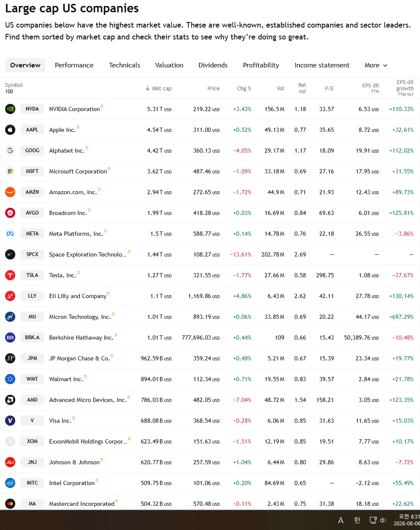Click the Meta Platforms logo icon
Screen dimensions: 420x530
pyautogui.click(x=10, y=234)
